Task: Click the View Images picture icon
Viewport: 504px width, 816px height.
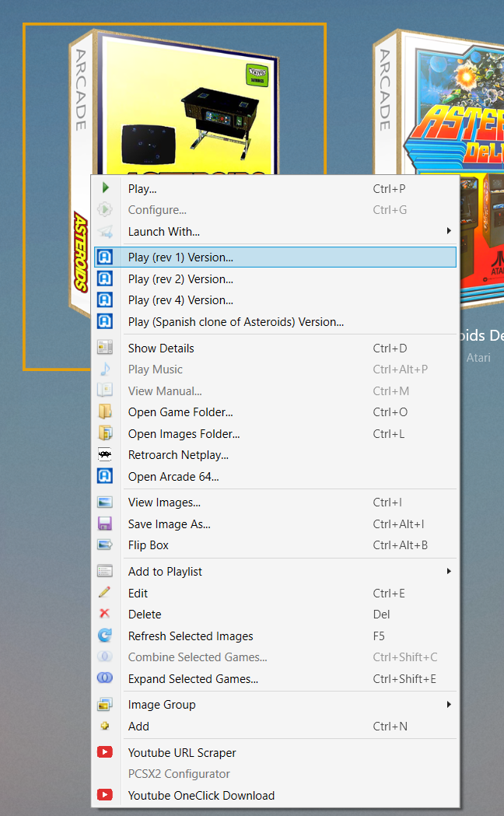Action: click(x=105, y=503)
